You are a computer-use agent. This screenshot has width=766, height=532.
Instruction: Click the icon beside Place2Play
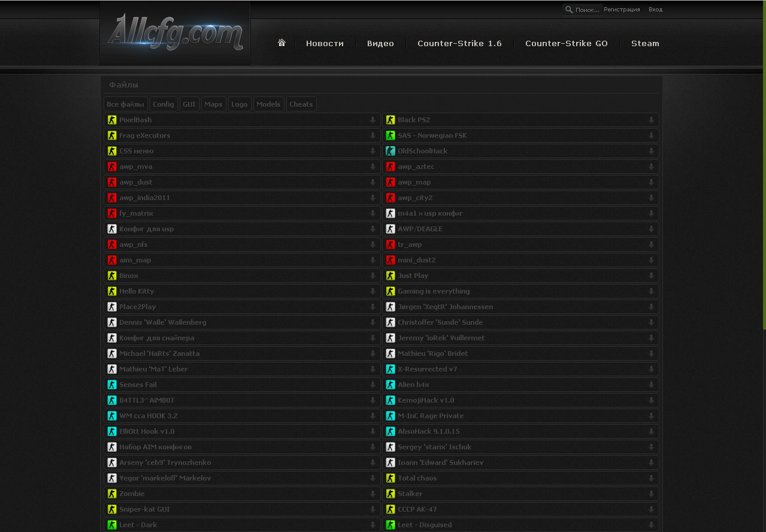(x=112, y=307)
